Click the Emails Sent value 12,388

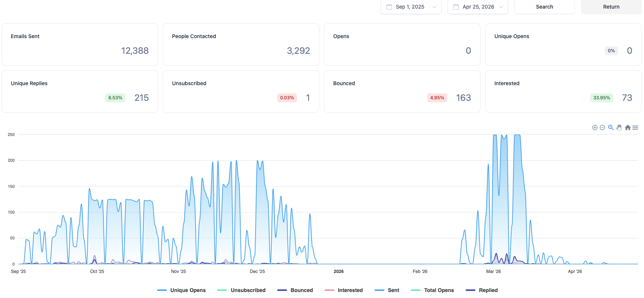[x=135, y=51]
